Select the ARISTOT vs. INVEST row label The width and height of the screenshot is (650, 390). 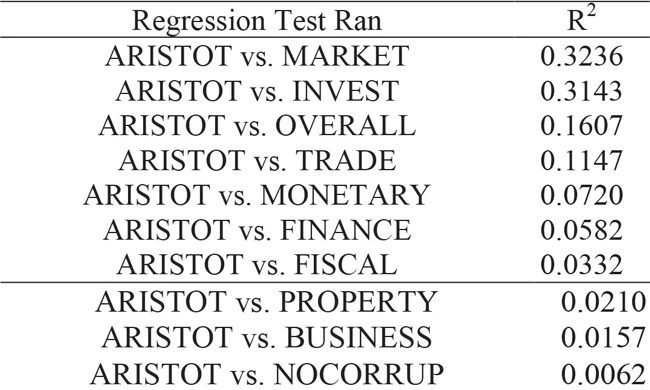point(257,91)
